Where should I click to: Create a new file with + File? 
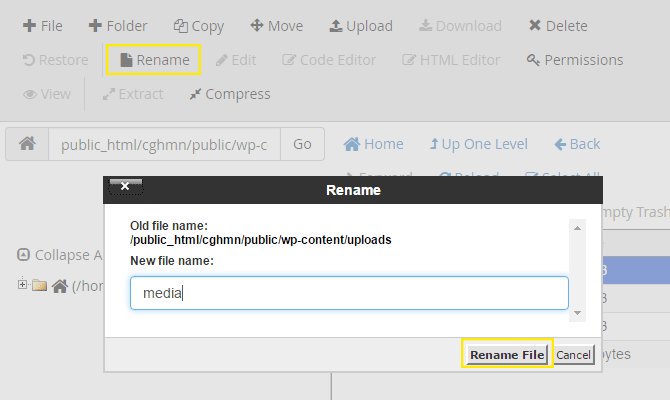point(43,26)
